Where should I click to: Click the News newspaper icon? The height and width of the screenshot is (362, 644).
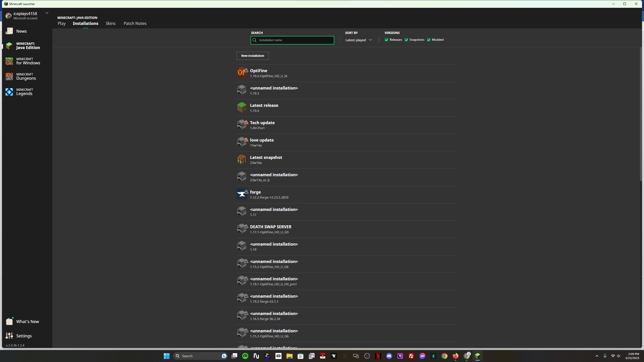pyautogui.click(x=9, y=31)
